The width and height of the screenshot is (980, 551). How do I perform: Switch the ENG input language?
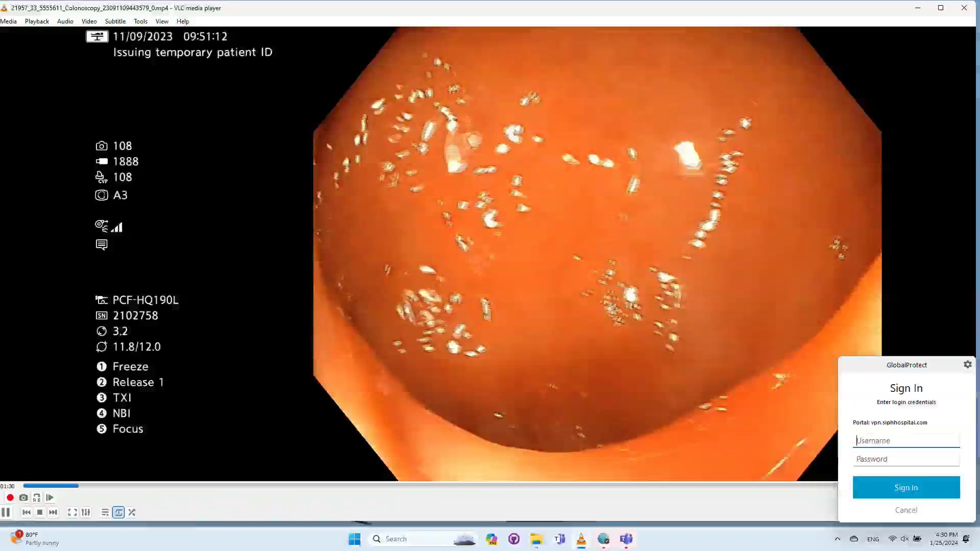tap(873, 539)
